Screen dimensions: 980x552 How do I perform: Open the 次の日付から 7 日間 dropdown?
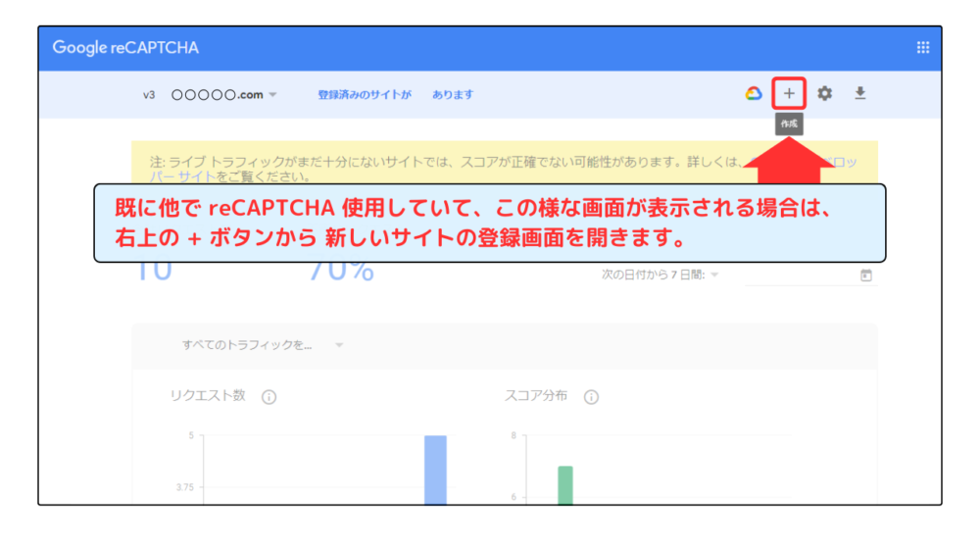(x=660, y=275)
